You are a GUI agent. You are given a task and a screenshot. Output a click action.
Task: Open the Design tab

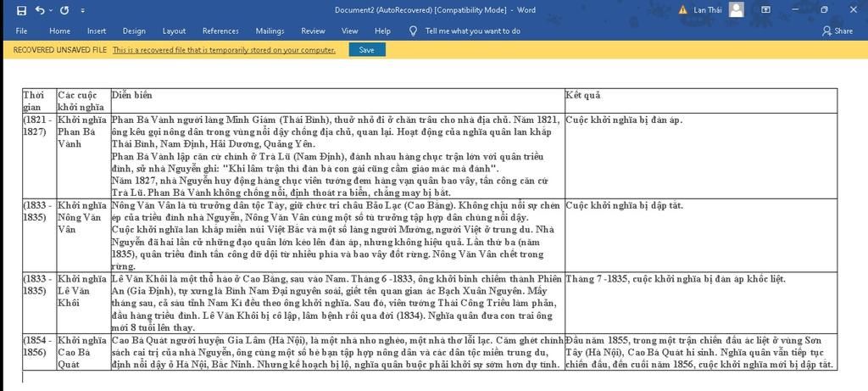pos(134,31)
